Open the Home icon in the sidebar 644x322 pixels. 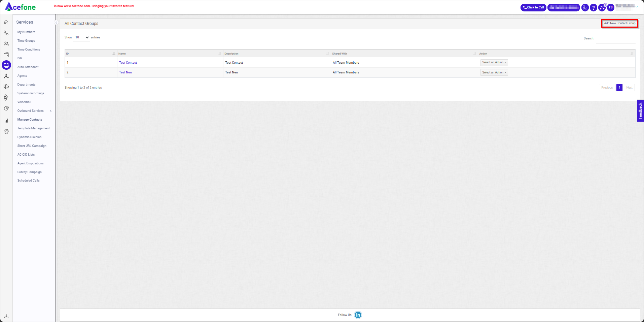click(6, 22)
